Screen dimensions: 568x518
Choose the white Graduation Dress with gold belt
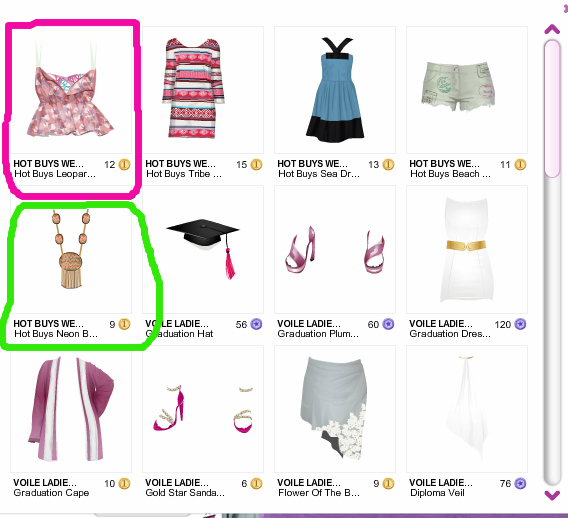[467, 250]
